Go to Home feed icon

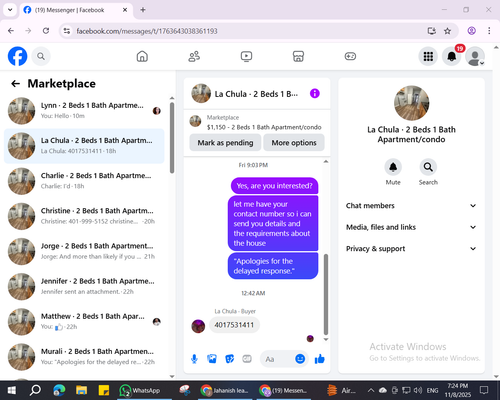[x=142, y=56]
